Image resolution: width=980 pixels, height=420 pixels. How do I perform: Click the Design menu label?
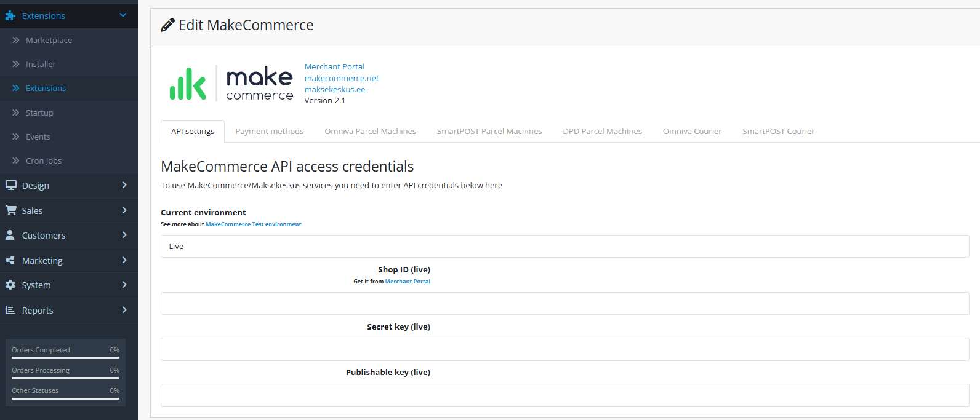point(36,186)
